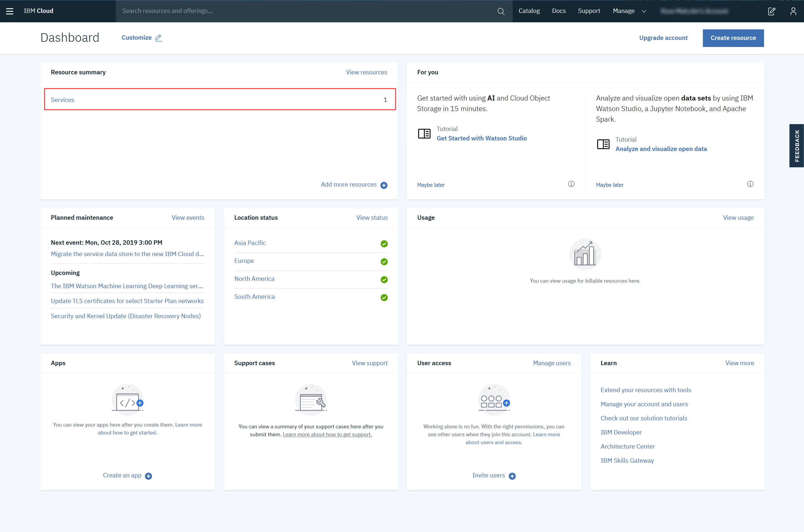This screenshot has height=532, width=804.
Task: Open the vertical Feedback tab
Action: tap(797, 145)
